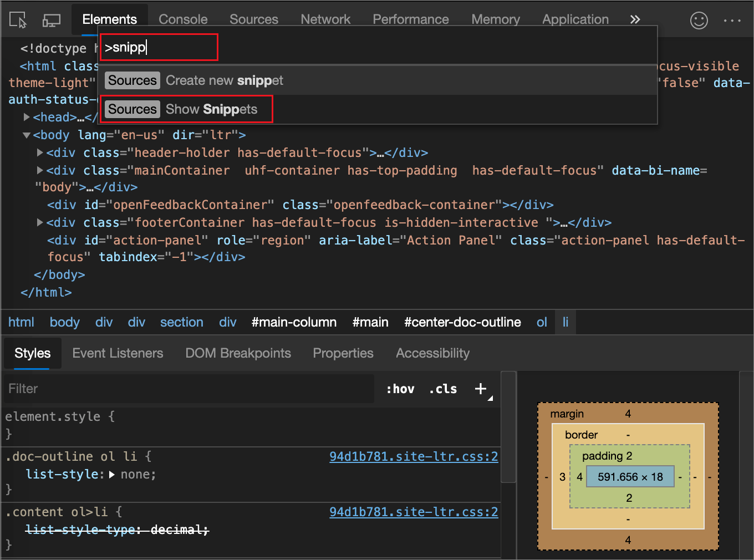754x560 pixels.
Task: Select the inspect element tool icon
Action: click(18, 20)
